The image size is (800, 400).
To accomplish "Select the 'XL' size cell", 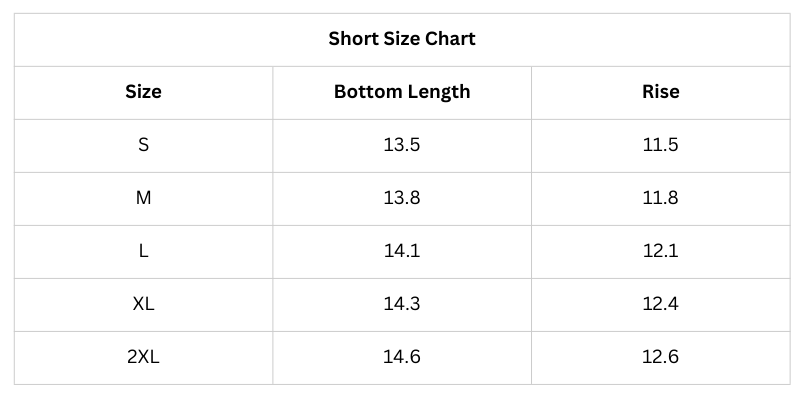I will click(x=143, y=304).
